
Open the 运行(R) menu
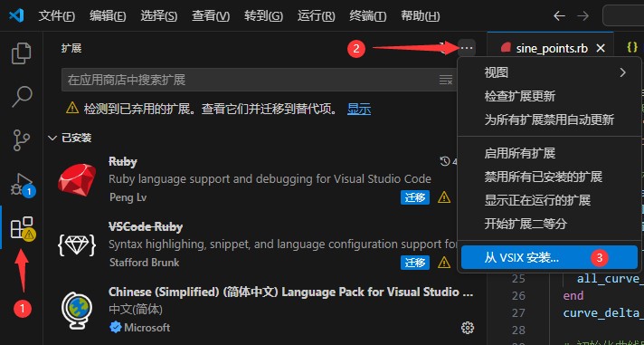click(316, 16)
